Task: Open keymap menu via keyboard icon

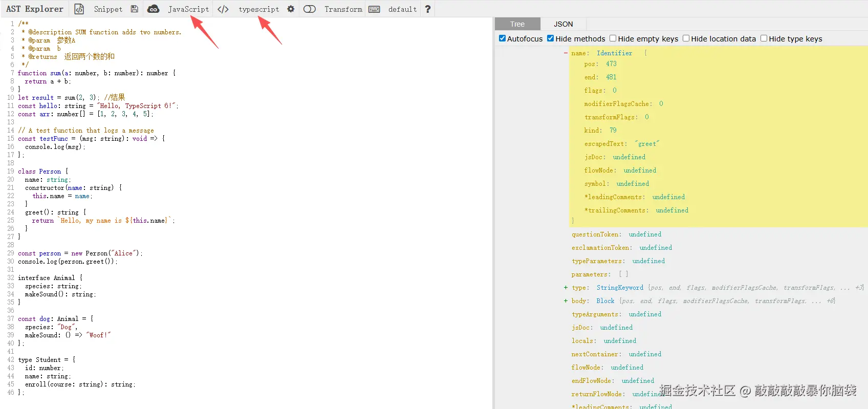Action: click(x=375, y=9)
